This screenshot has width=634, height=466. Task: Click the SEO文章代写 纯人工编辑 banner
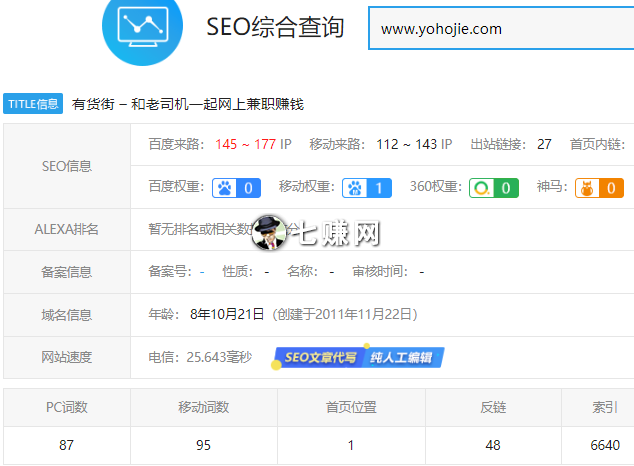(x=358, y=357)
